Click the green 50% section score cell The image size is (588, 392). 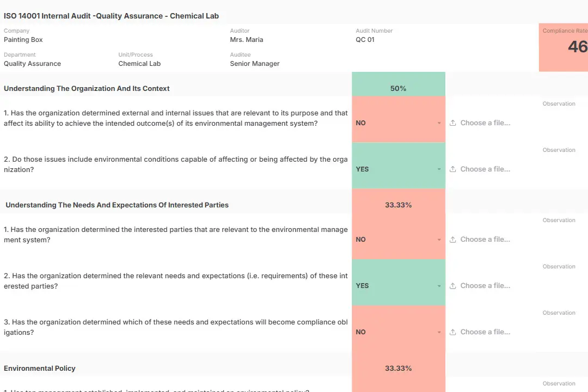tap(399, 88)
